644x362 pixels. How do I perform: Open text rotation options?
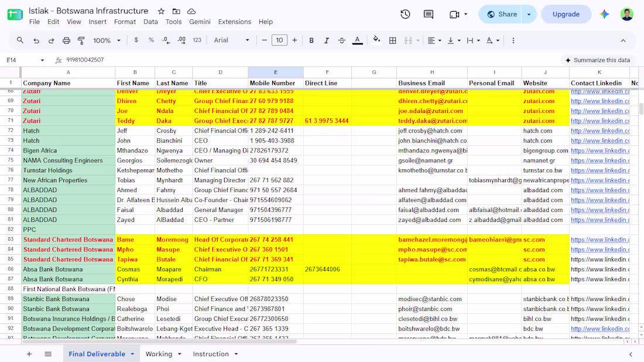[492, 40]
